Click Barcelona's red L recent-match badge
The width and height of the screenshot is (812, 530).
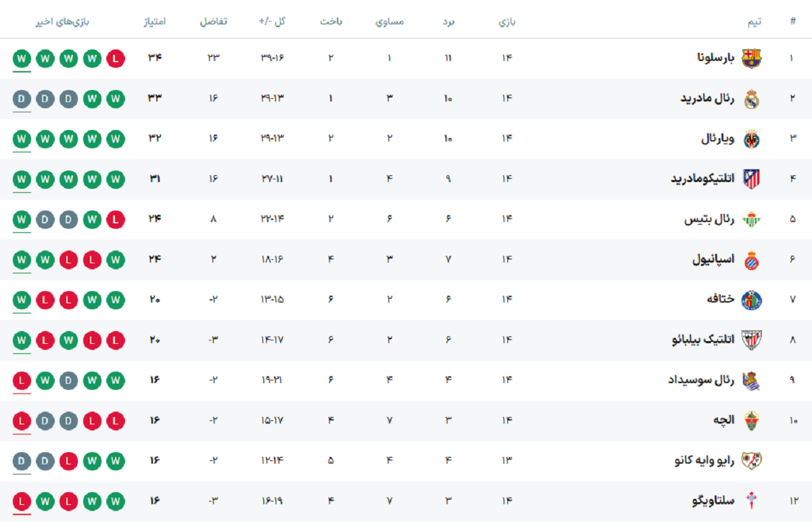[116, 58]
